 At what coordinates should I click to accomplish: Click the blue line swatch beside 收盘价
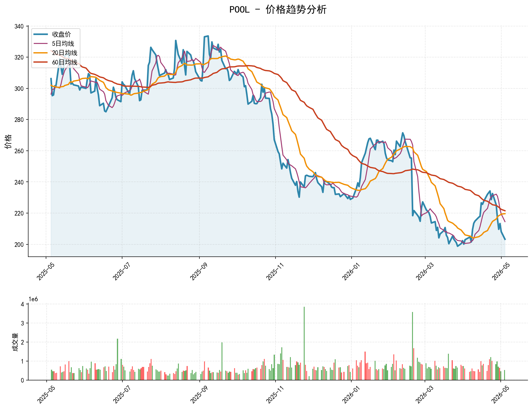click(41, 34)
